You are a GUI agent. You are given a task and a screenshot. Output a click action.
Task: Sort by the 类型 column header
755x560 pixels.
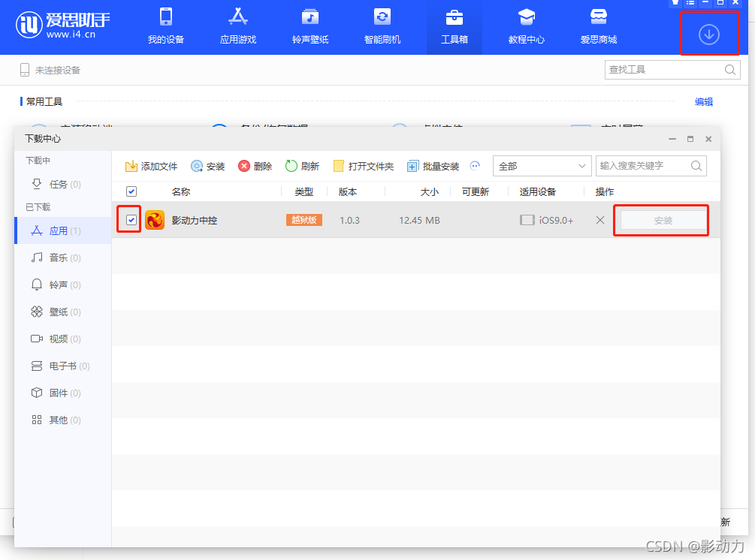pyautogui.click(x=304, y=192)
